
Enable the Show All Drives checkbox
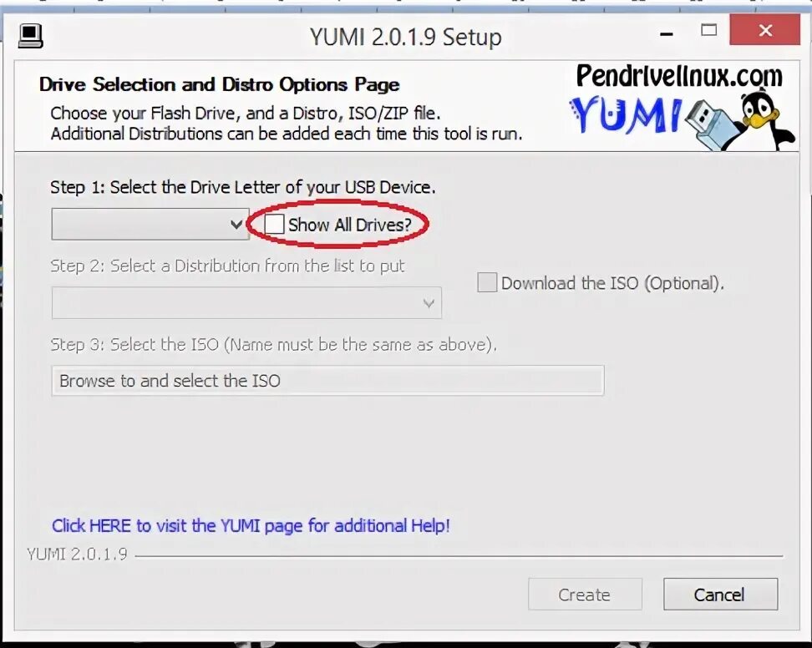pyautogui.click(x=274, y=224)
